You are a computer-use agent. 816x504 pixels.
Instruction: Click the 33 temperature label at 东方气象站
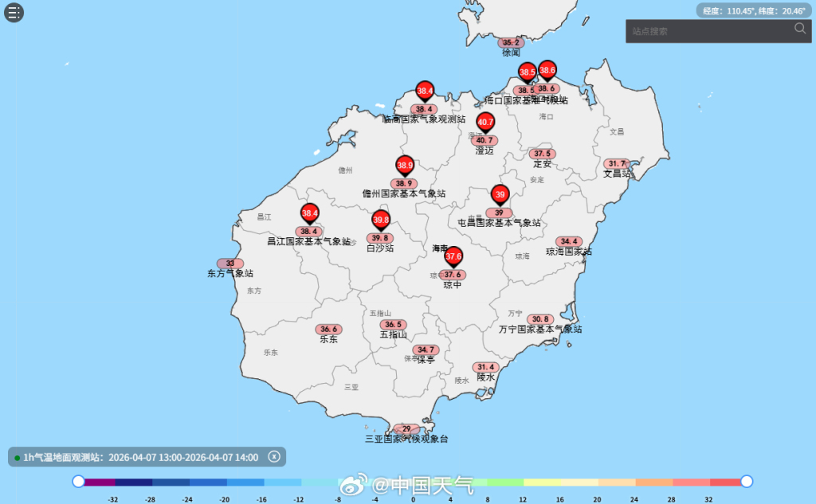coord(230,264)
